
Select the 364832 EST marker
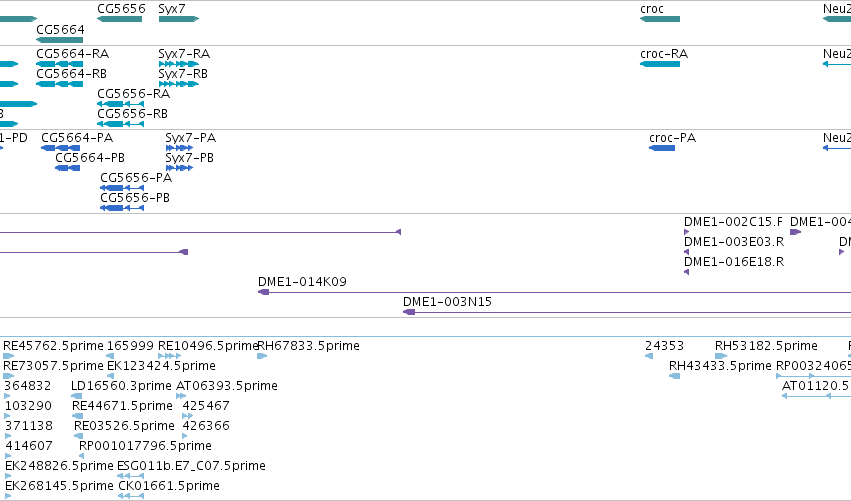click(7, 397)
